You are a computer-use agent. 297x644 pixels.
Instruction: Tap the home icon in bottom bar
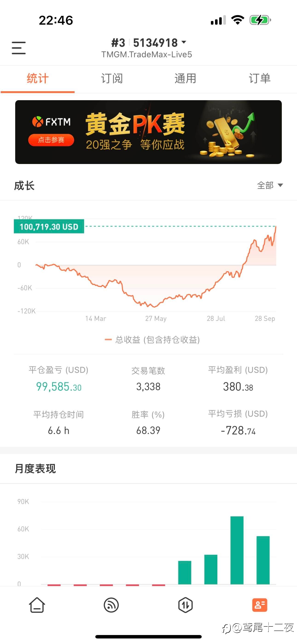point(37,605)
